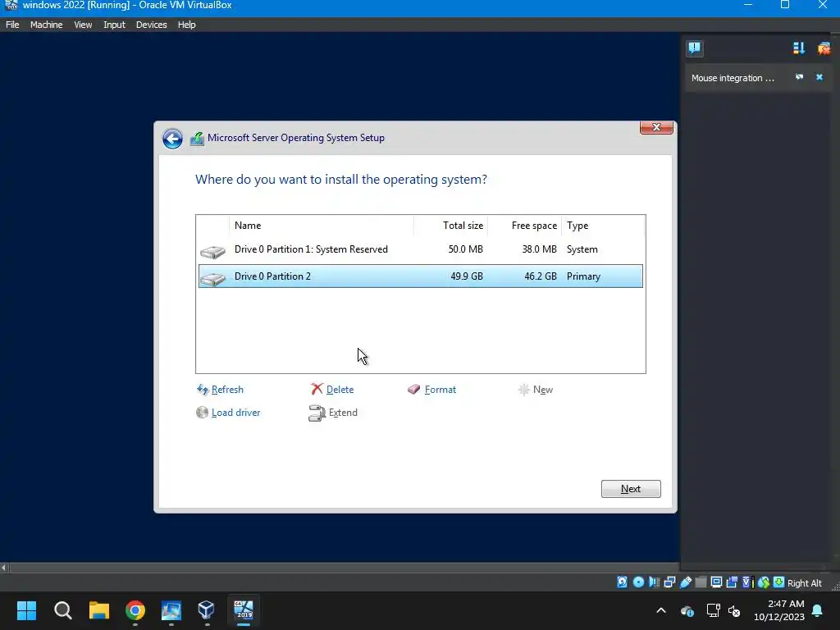Open the Devices menu
Screen dimensions: 840x630
pos(151,25)
